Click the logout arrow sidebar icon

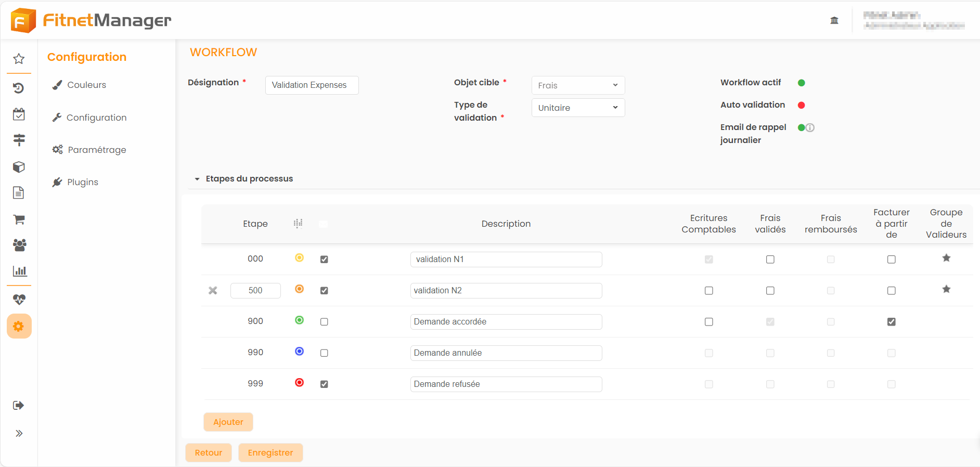pyautogui.click(x=19, y=406)
